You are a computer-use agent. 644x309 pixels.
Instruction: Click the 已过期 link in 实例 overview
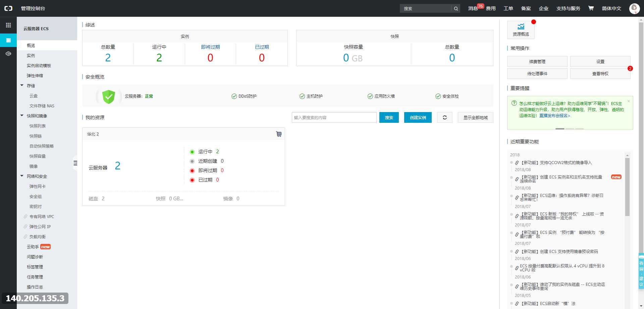point(262,47)
